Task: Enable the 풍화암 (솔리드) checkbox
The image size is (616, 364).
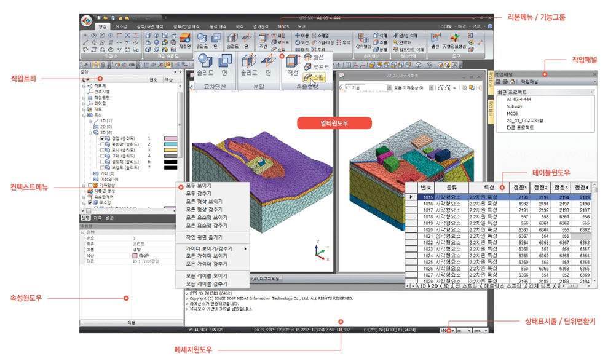Action: 103,144
